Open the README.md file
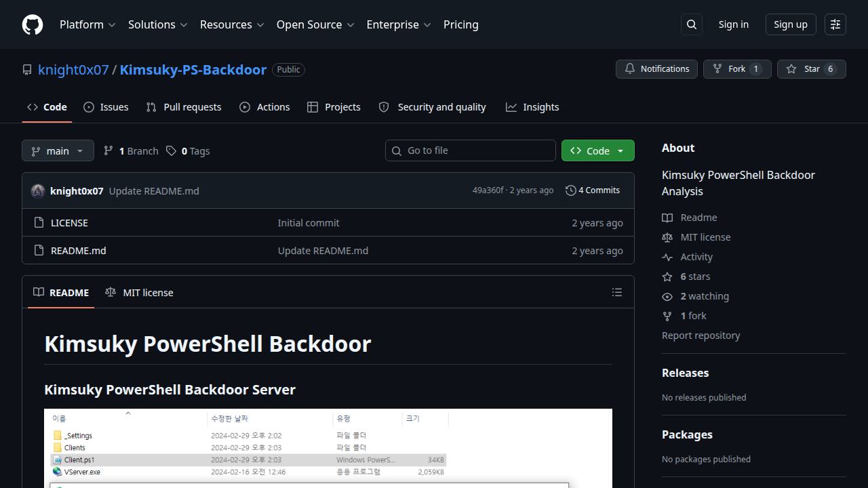868x488 pixels. coord(79,251)
